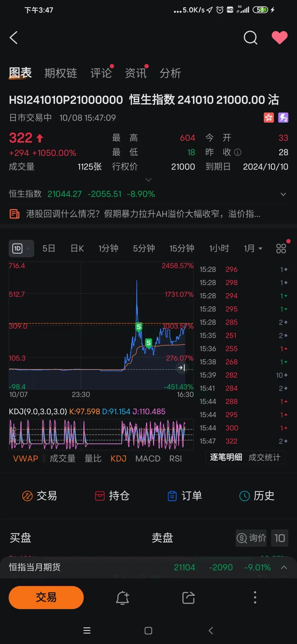Expand the 恒生指数 index row chevron

click(x=283, y=194)
